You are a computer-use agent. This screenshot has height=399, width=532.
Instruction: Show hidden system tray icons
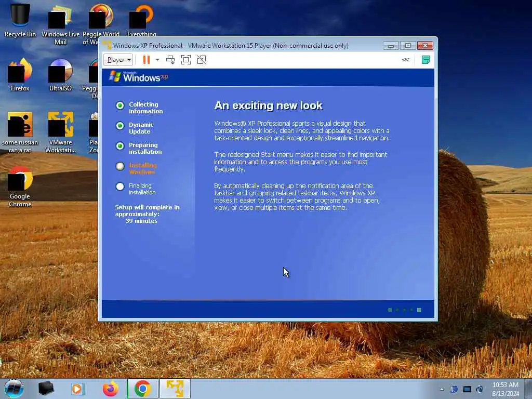pos(442,389)
